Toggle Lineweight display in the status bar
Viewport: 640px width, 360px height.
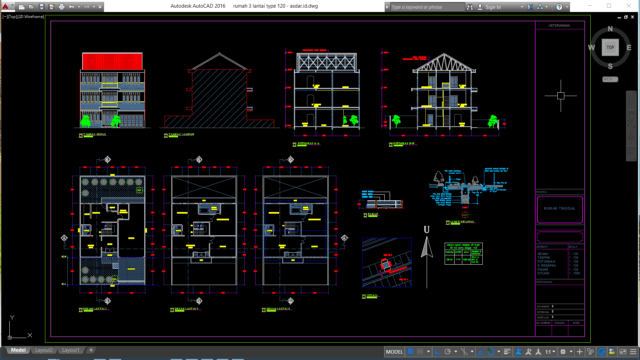507,352
